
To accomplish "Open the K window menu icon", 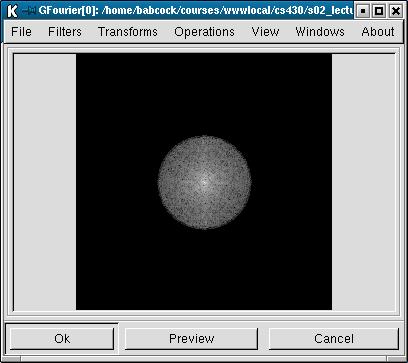I will 12,11.
